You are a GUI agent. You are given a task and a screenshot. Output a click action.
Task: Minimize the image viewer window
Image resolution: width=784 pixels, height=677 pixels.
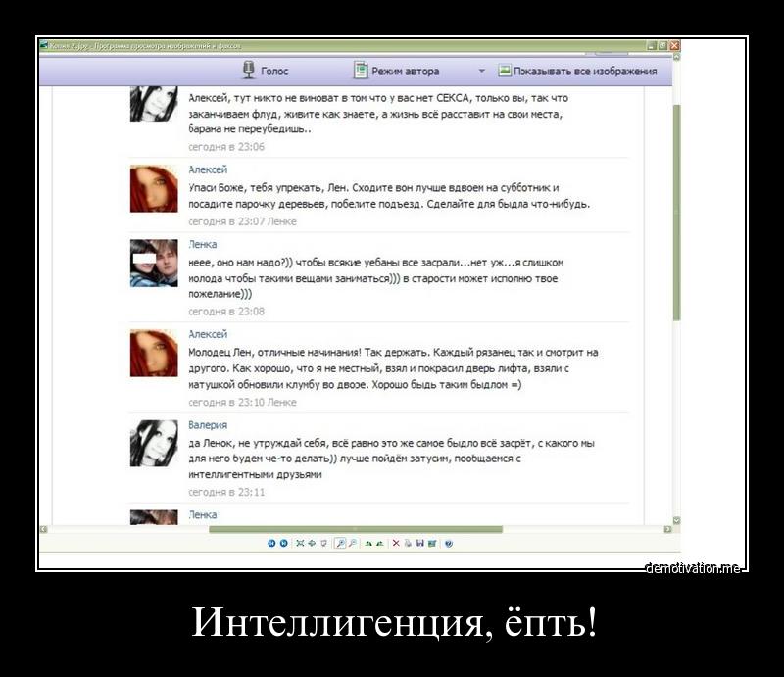(x=651, y=45)
